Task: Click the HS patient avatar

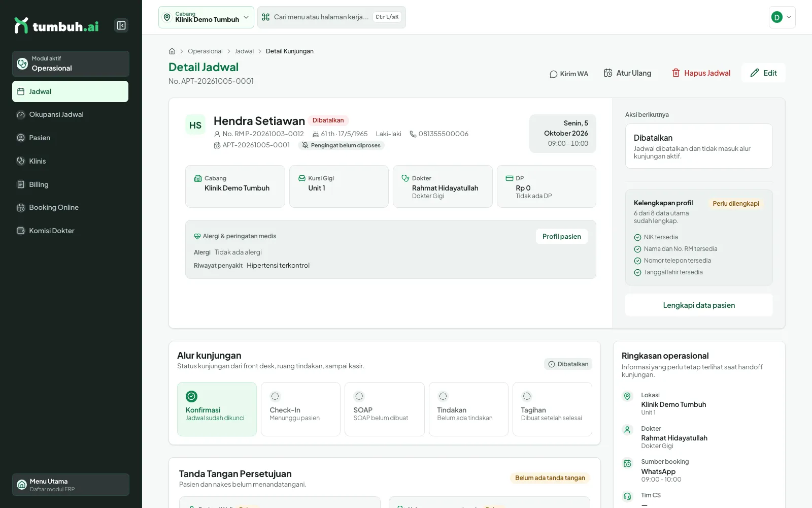Action: (195, 125)
